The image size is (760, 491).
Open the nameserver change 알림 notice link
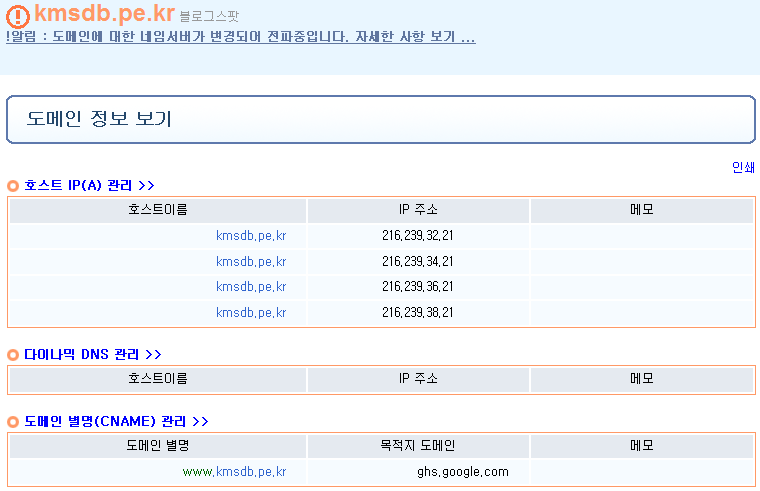pyautogui.click(x=240, y=37)
